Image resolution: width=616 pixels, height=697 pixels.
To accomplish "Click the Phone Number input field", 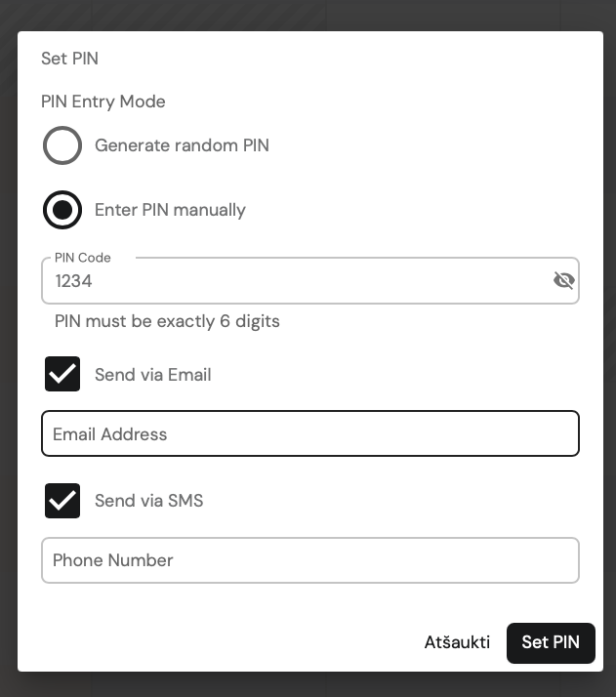I will coord(310,560).
